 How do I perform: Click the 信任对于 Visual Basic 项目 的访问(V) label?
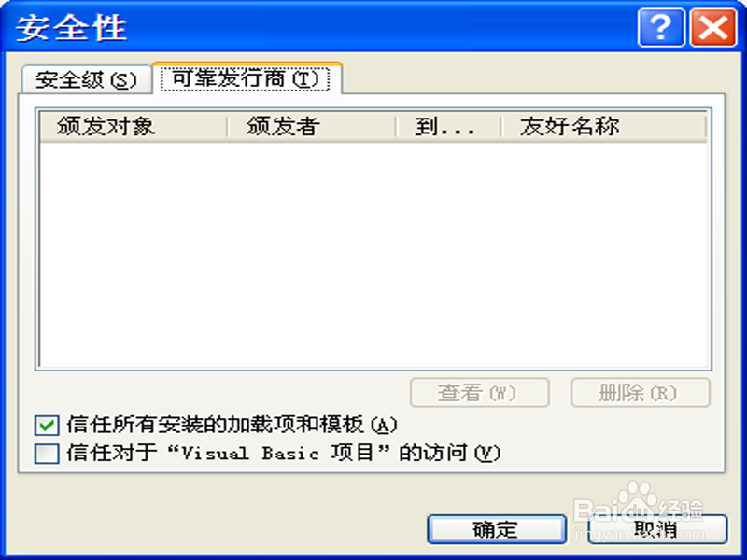point(284,453)
